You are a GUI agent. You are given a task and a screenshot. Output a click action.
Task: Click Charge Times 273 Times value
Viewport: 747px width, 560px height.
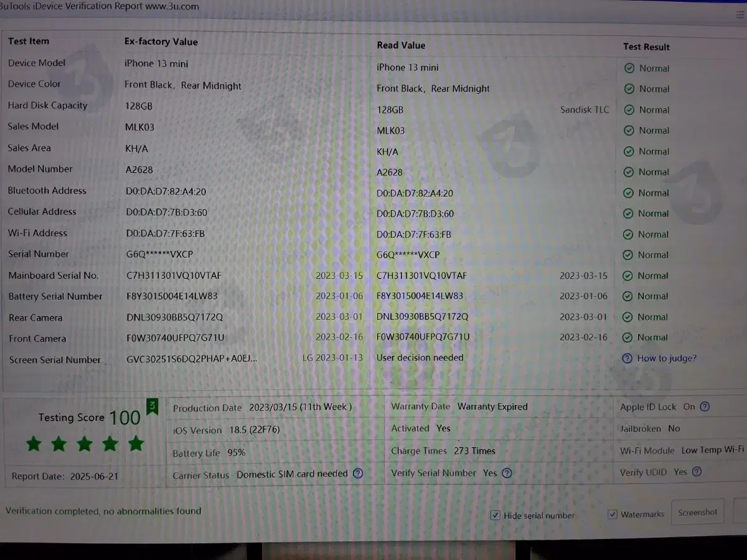[x=474, y=451]
